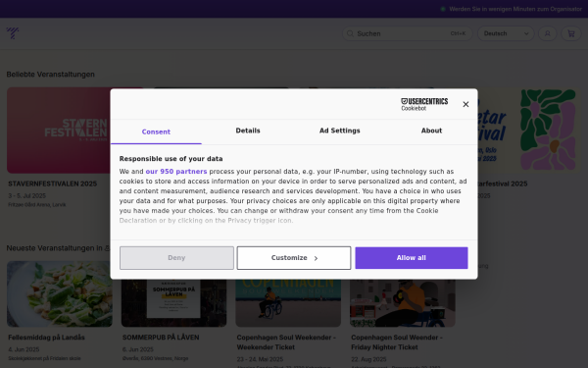Open the Deutsch language dropdown
The width and height of the screenshot is (588, 368).
(506, 33)
